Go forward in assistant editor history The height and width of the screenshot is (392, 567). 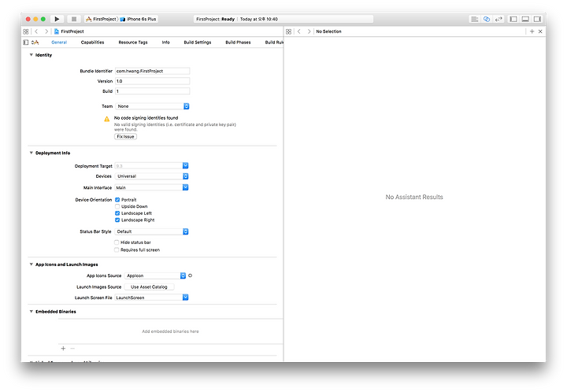309,31
